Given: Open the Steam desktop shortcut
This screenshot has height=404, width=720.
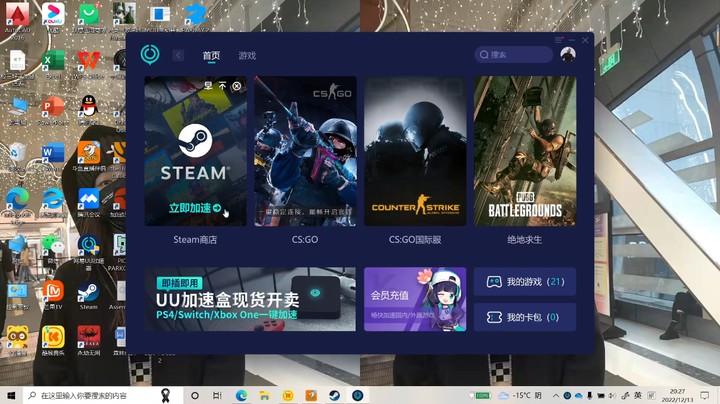Looking at the screenshot, I should (89, 294).
